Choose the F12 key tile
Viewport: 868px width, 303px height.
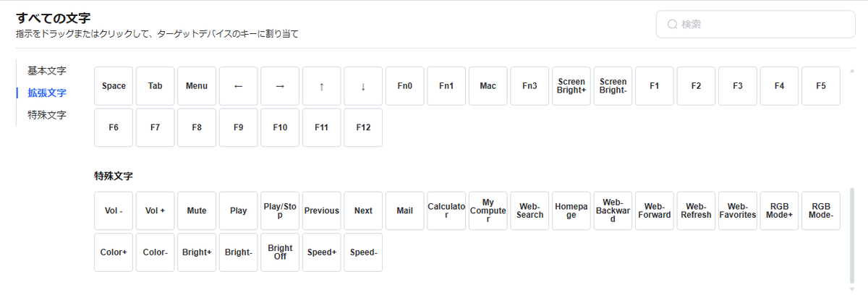tap(363, 127)
